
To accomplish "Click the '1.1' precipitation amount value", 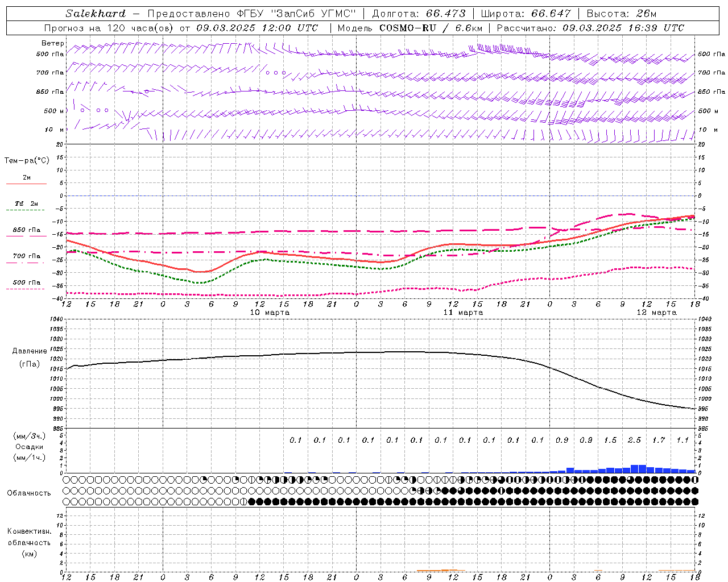I will (682, 440).
